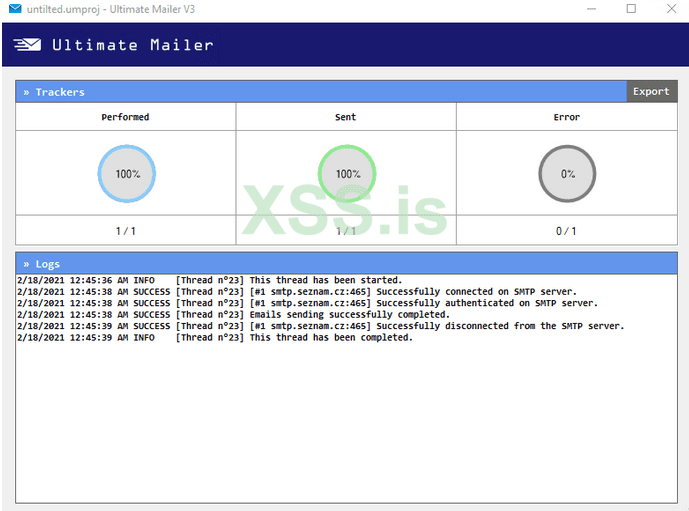Click the Performed 100% progress circle
The height and width of the screenshot is (511, 689).
pyautogui.click(x=127, y=174)
